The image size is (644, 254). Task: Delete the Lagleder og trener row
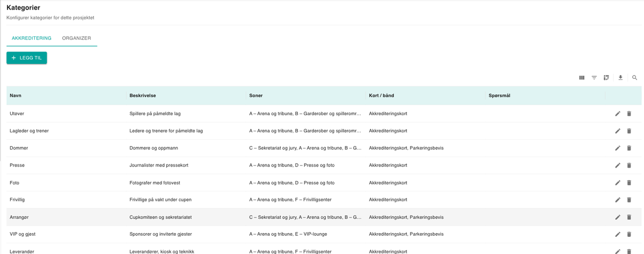click(629, 131)
